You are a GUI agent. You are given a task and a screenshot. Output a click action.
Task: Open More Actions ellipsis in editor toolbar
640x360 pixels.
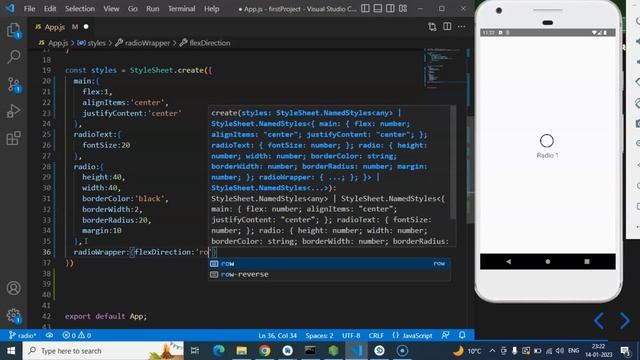462,27
